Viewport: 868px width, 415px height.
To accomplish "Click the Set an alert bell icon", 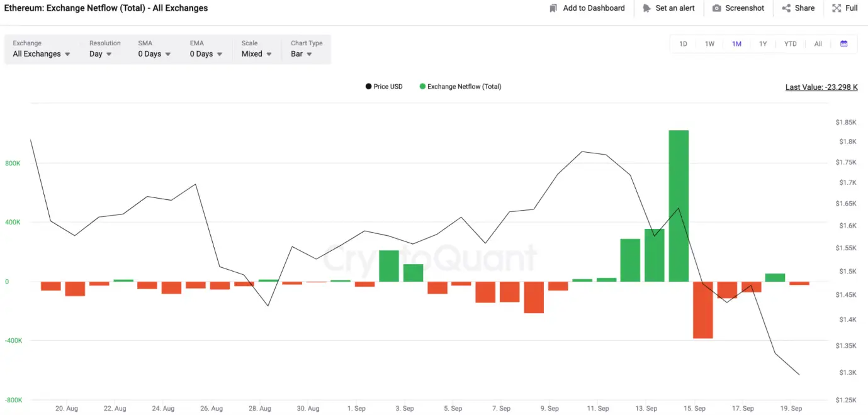I will [x=646, y=8].
